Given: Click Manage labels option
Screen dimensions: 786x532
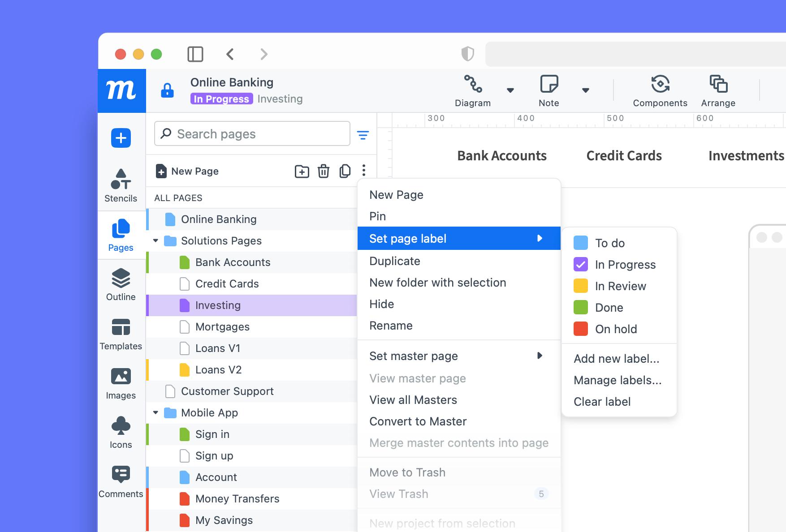Looking at the screenshot, I should [x=617, y=380].
